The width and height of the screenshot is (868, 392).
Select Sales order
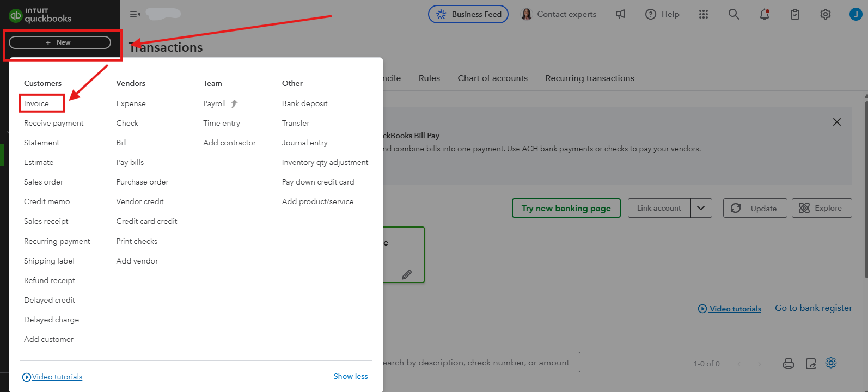point(44,182)
